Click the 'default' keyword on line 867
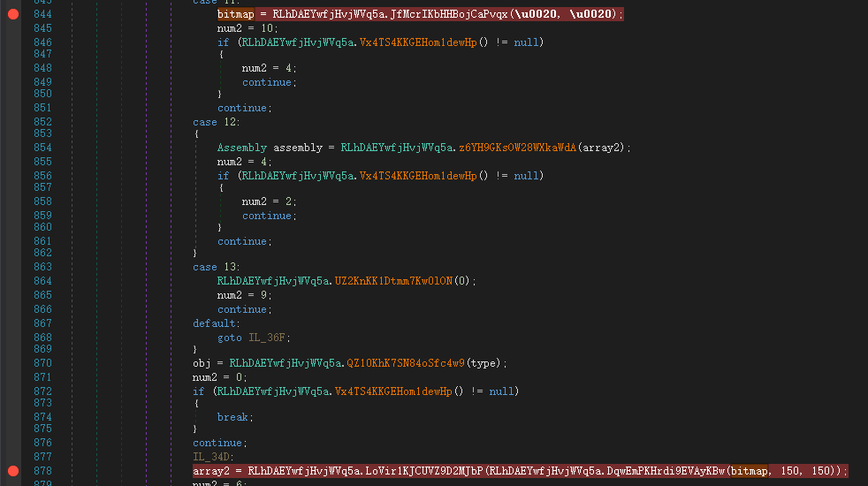This screenshot has height=486, width=868. point(214,323)
